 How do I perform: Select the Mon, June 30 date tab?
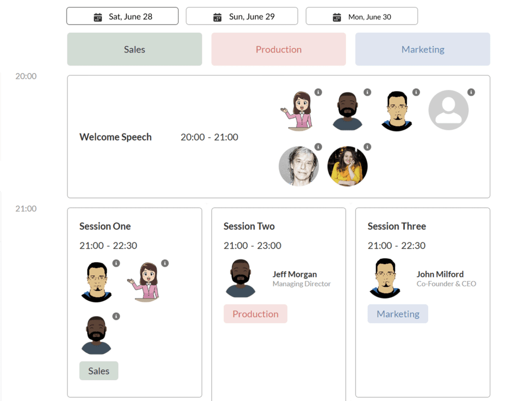click(362, 17)
